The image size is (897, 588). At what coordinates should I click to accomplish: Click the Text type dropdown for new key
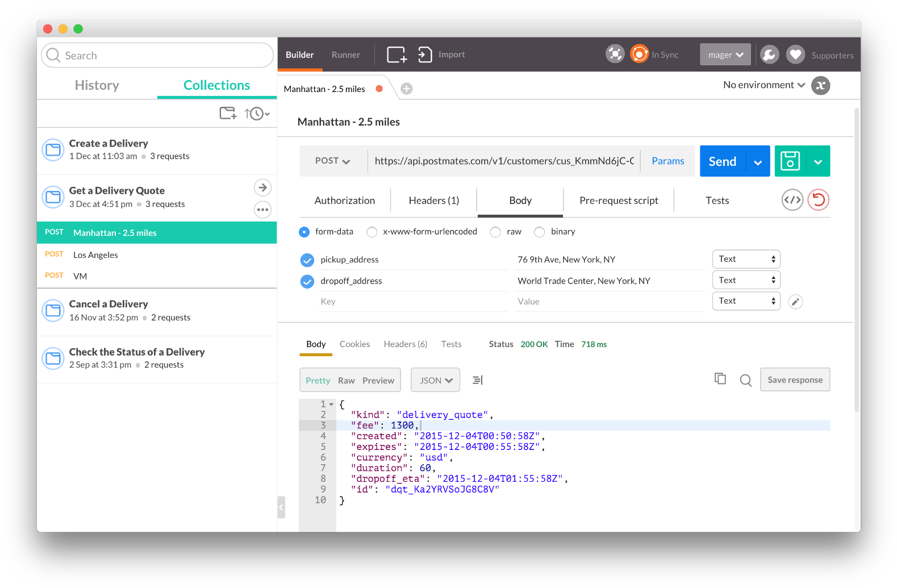746,301
